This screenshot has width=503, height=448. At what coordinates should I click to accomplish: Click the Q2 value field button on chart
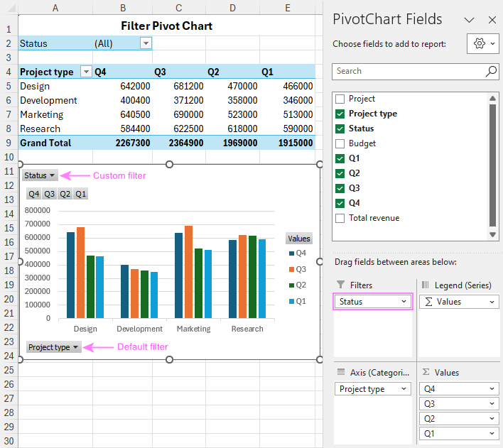click(65, 194)
